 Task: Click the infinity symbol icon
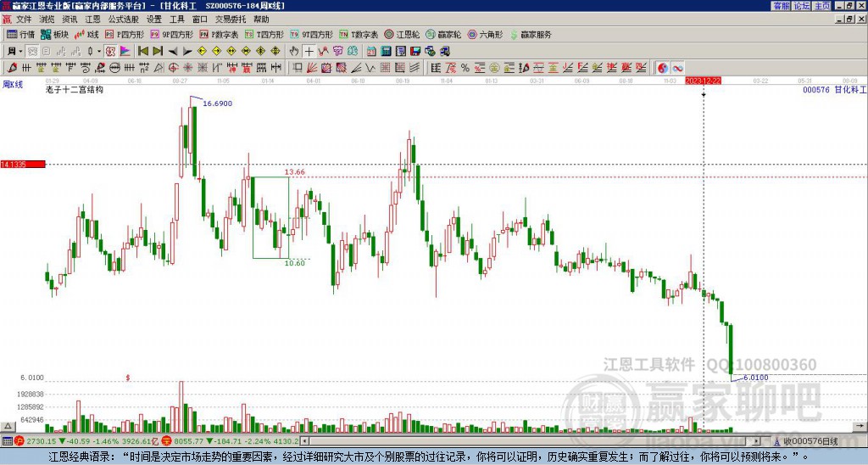(x=677, y=68)
